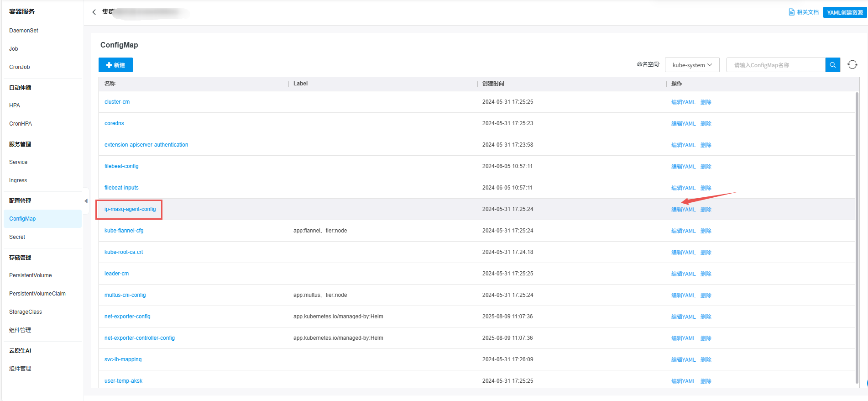Edit YAML for cluster-cm
Image resolution: width=868 pixels, height=401 pixels.
click(683, 102)
